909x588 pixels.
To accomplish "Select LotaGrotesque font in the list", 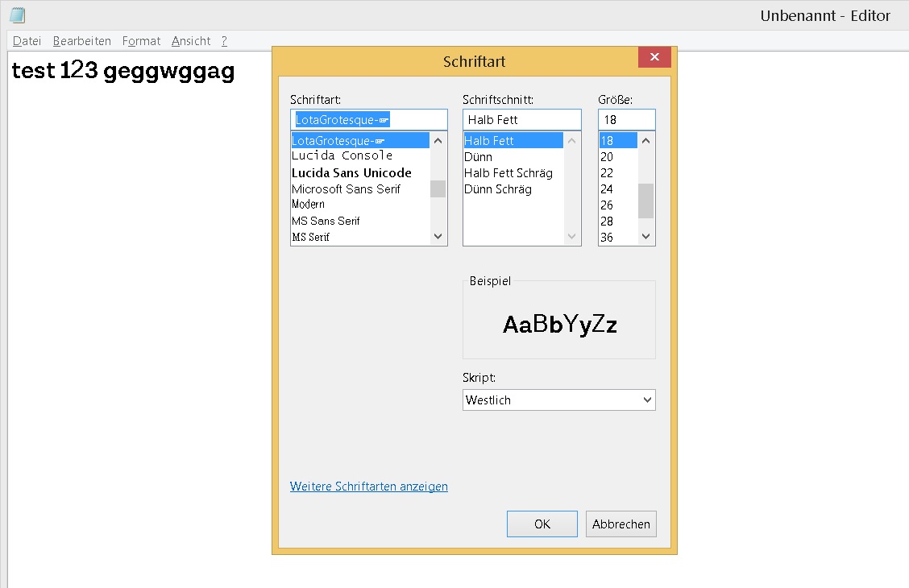I will click(x=360, y=141).
